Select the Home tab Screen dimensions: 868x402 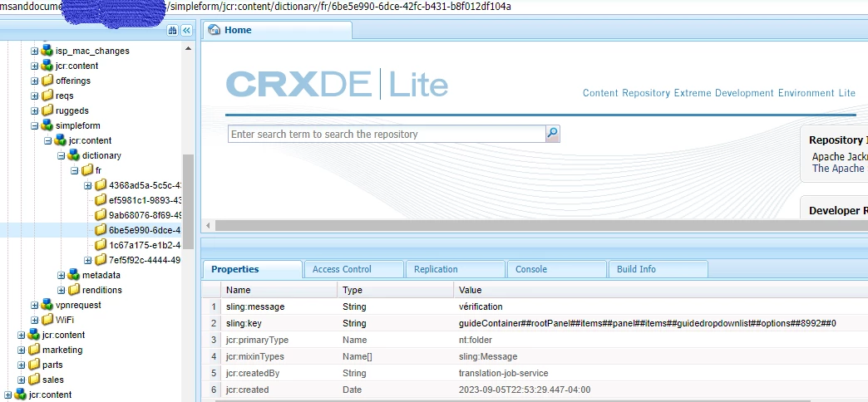click(x=277, y=30)
